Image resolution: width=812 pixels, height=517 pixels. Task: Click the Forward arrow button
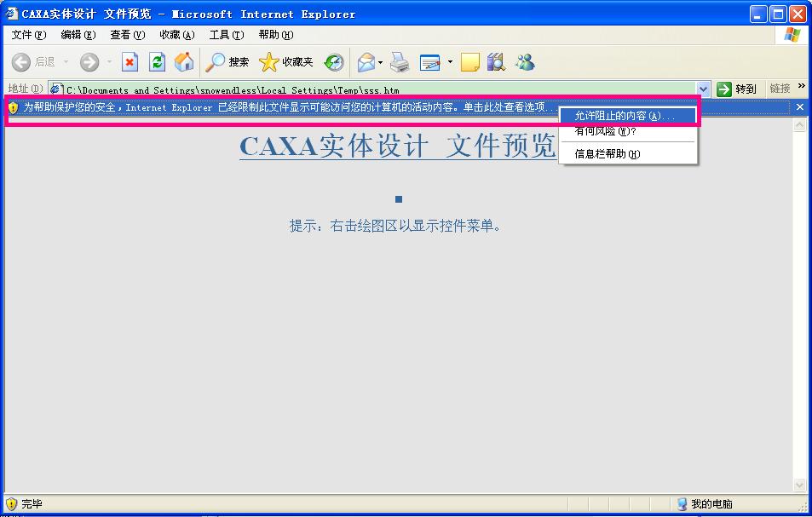[x=89, y=62]
